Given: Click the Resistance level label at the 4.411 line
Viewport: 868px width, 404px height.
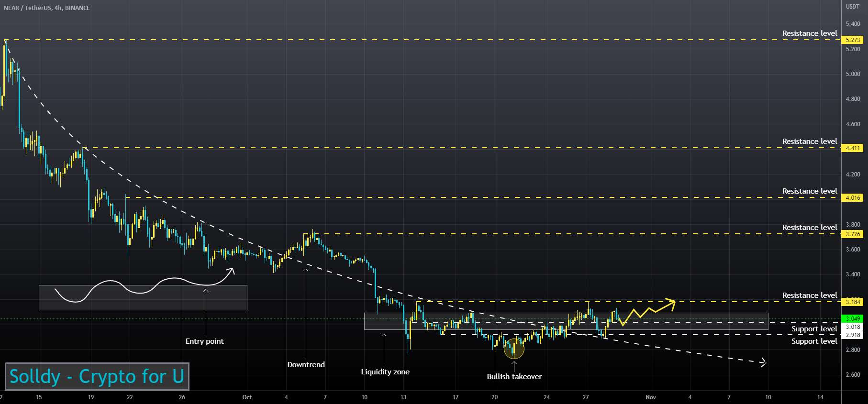Looking at the screenshot, I should (810, 142).
